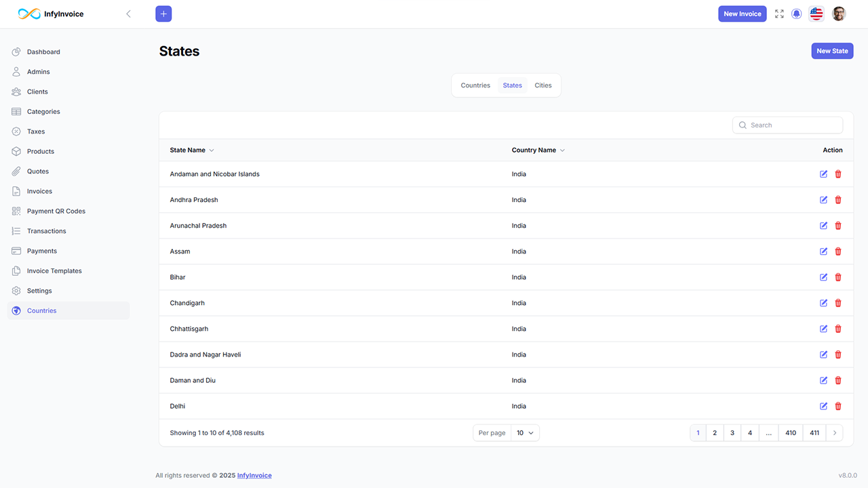Click the edit icon for Bihar
The image size is (868, 488).
coord(823,277)
